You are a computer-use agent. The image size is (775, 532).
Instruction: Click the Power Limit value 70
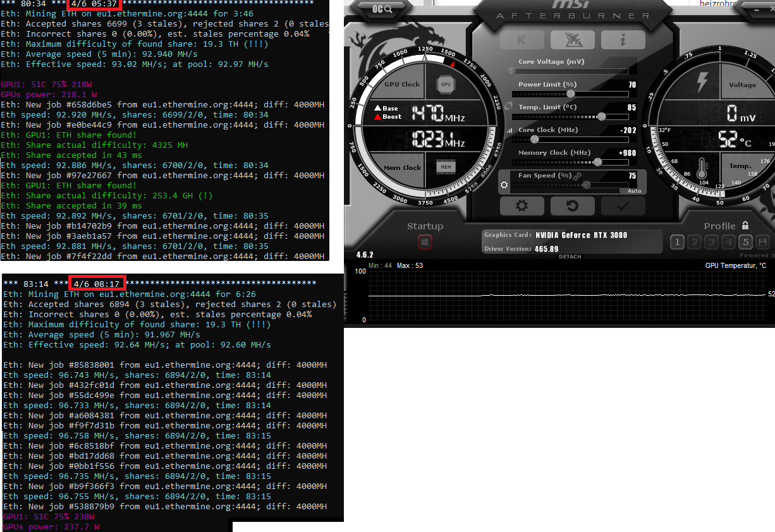click(632, 85)
